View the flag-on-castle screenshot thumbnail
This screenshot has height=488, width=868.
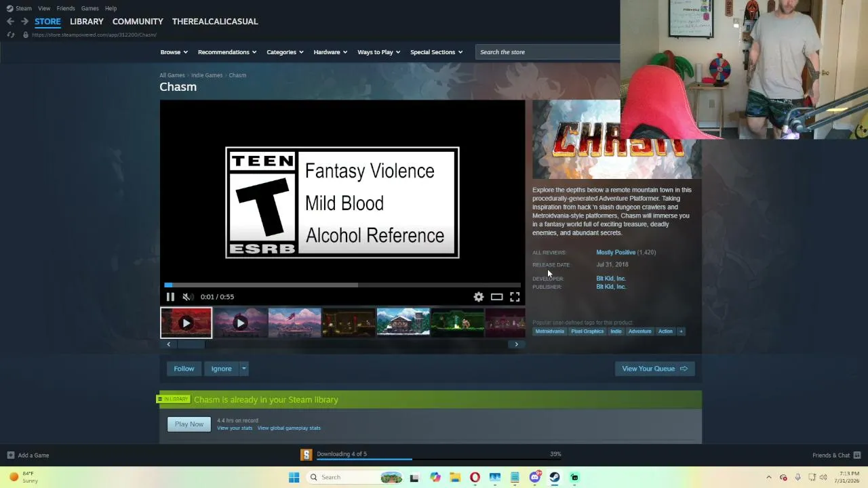(x=294, y=323)
